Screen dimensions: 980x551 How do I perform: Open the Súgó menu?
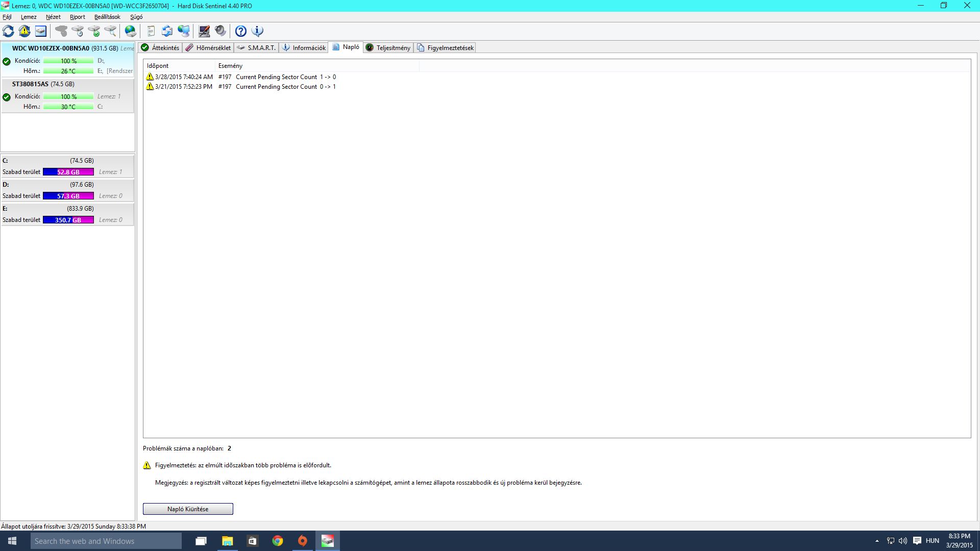[x=136, y=17]
